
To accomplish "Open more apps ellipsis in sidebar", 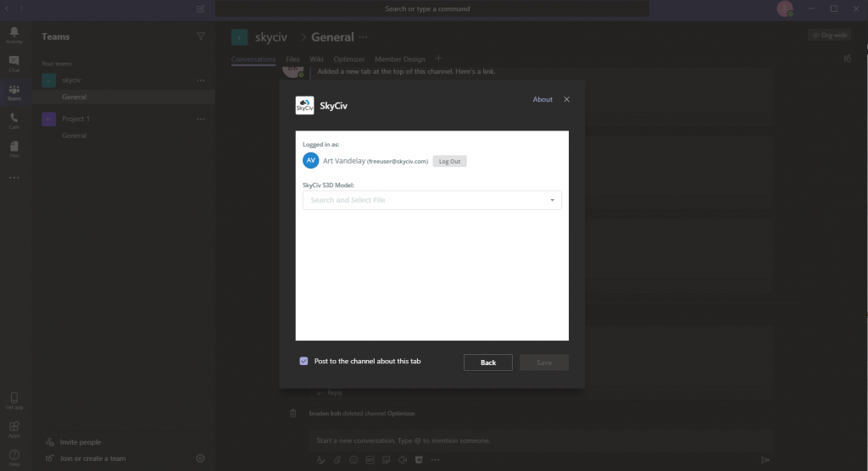I will coord(14,178).
